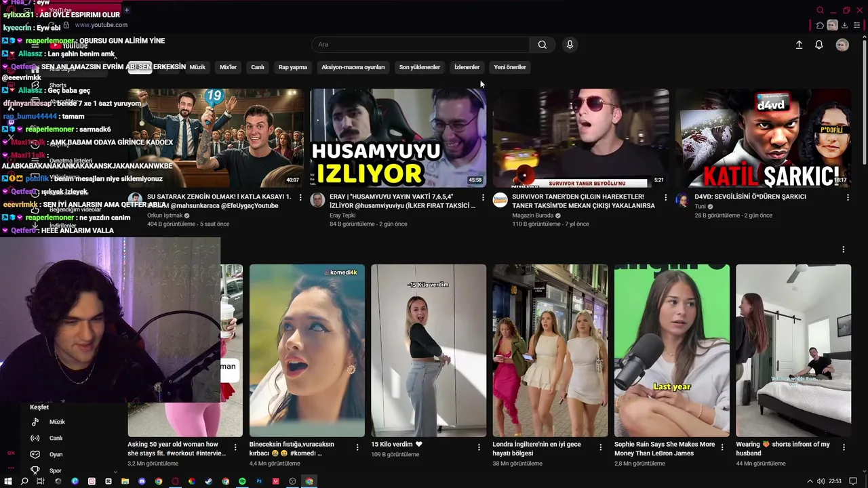This screenshot has width=868, height=488.
Task: Open D4VD: SEVGİLİSİNİ Ö*DÜREN ŞARKICI title
Action: 750,197
